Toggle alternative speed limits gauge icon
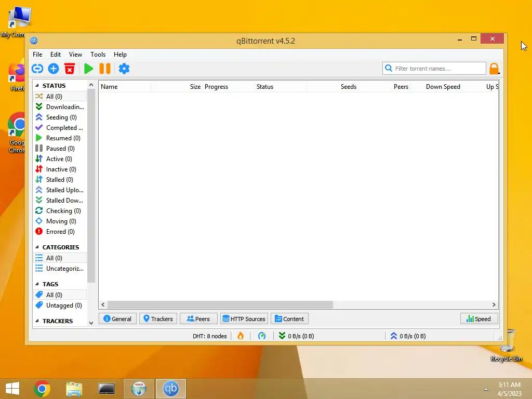Viewport: 532px width, 399px height. click(x=262, y=336)
